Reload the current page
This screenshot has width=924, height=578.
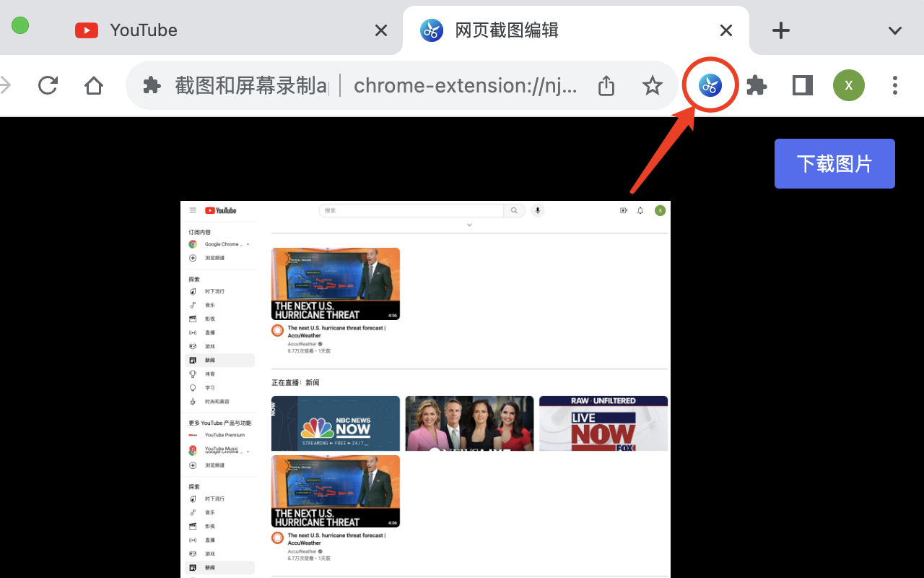(x=48, y=85)
